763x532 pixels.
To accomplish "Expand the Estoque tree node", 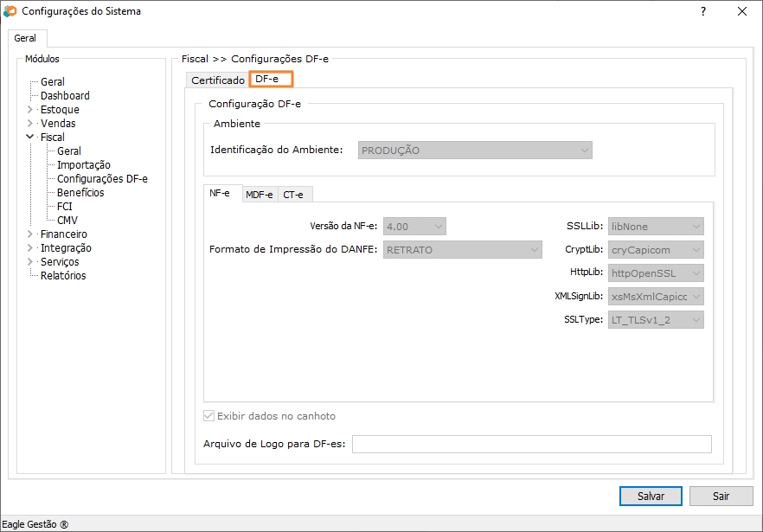I will (x=30, y=110).
